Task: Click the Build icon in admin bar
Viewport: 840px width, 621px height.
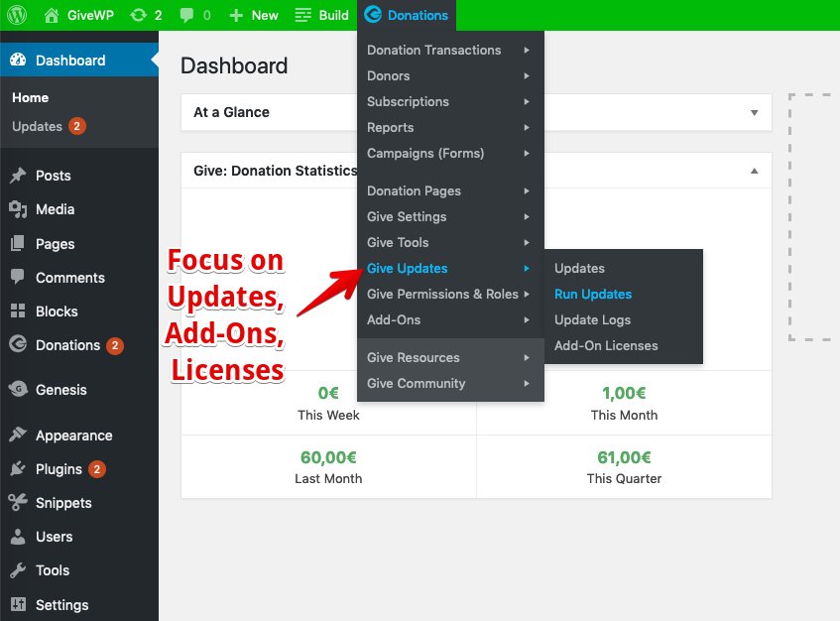Action: tap(302, 15)
